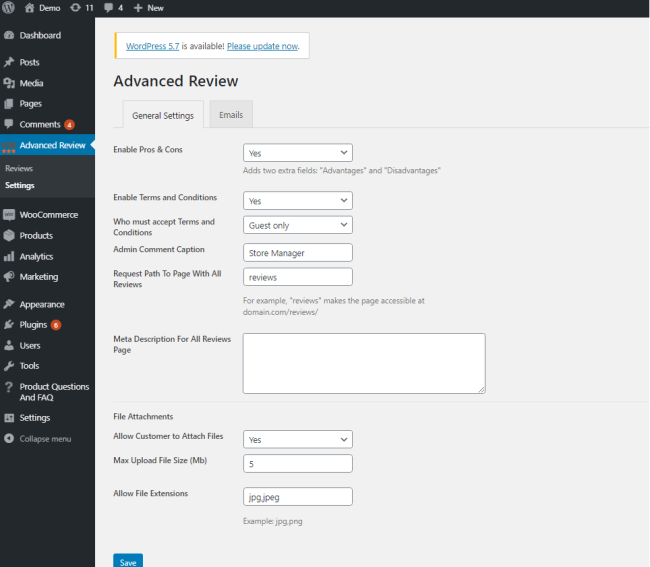Click the Advanced Review stars icon
The width and height of the screenshot is (650, 567).
[9, 147]
